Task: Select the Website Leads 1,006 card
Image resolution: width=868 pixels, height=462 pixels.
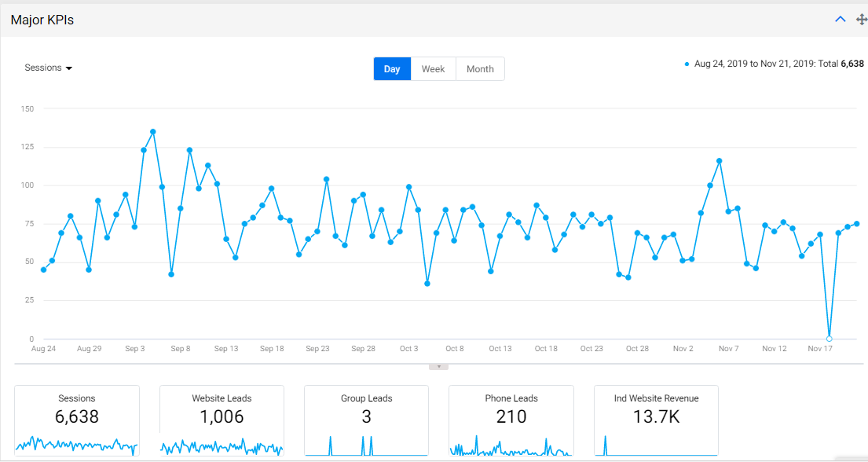Action: tap(222, 420)
